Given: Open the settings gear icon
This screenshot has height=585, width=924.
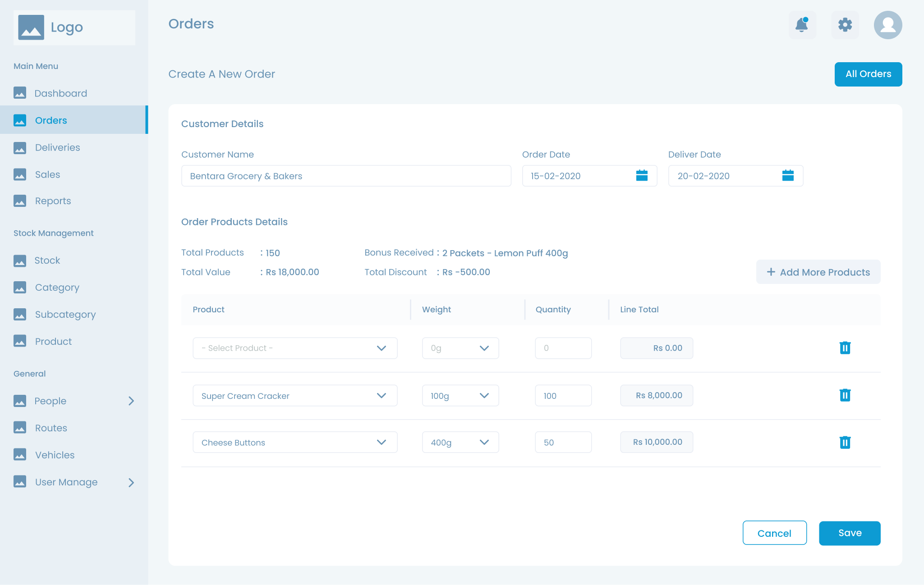Looking at the screenshot, I should [845, 25].
